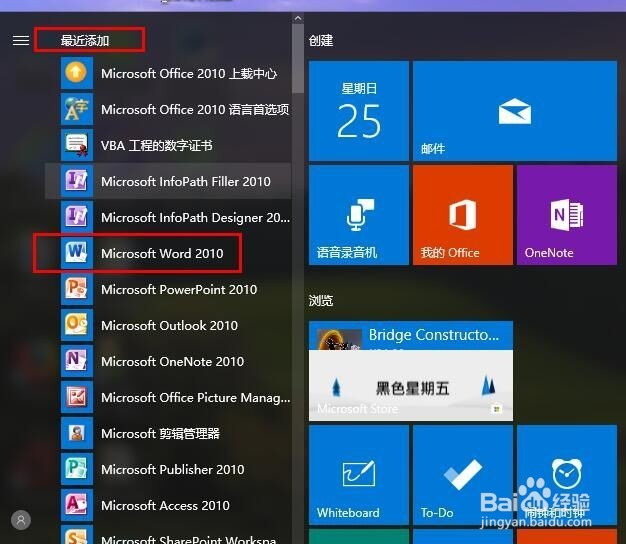Click the SharePoint Workspace icon
The width and height of the screenshot is (626, 544).
(77, 535)
